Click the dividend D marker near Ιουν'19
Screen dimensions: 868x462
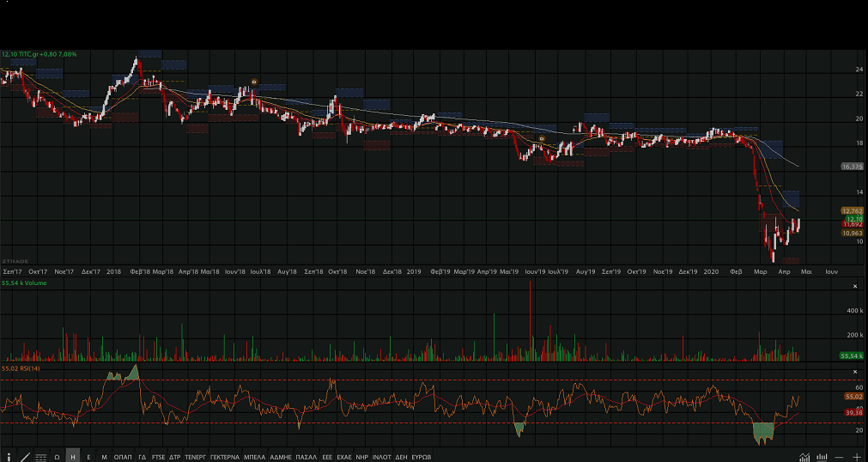click(542, 138)
